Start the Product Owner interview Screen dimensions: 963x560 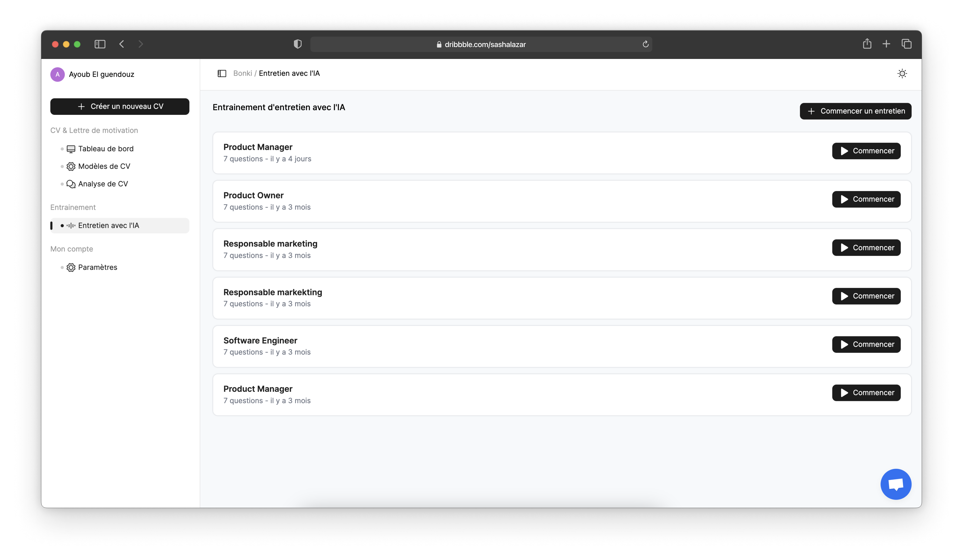pyautogui.click(x=866, y=199)
